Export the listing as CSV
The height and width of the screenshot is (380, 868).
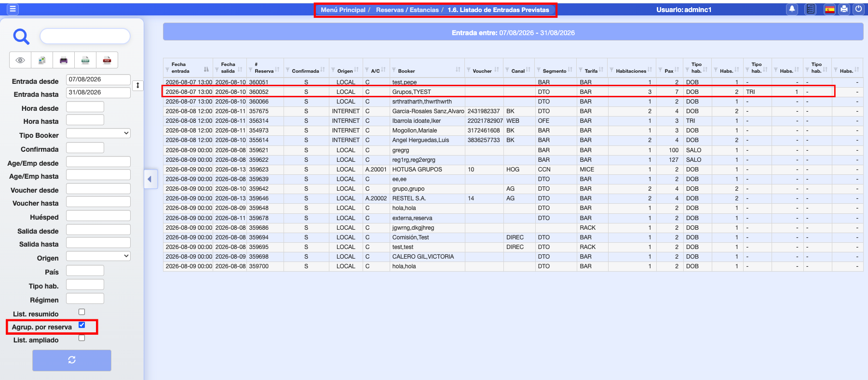click(85, 60)
